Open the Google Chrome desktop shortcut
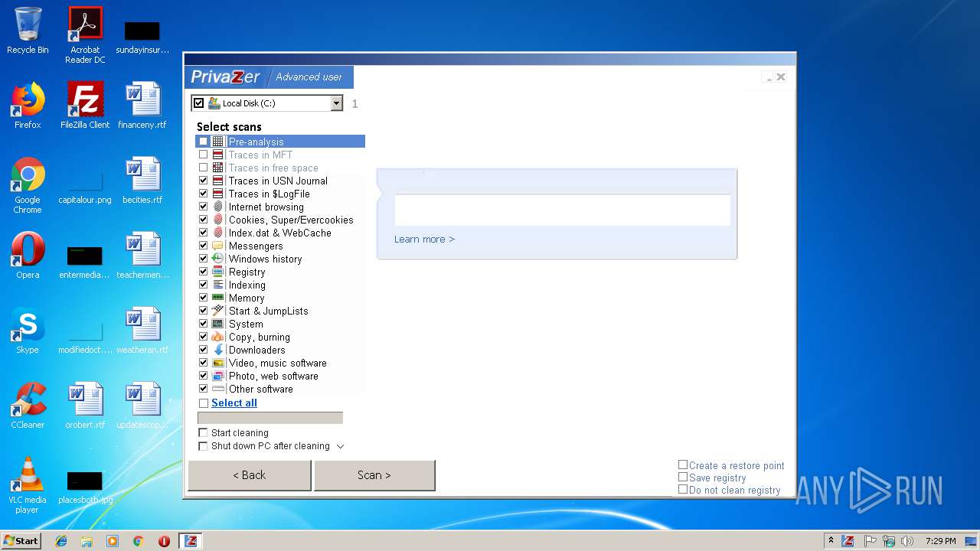This screenshot has height=551, width=980. point(28,185)
